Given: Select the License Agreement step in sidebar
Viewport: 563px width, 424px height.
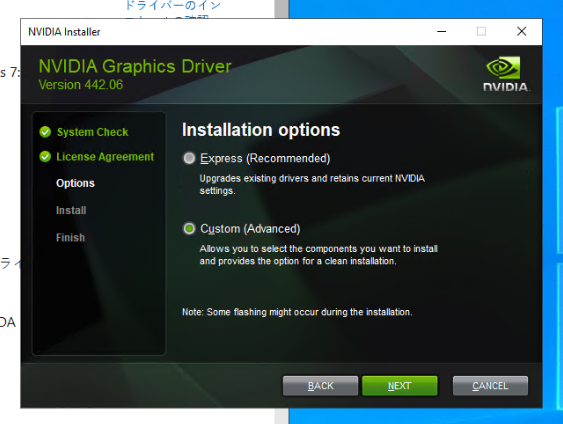Looking at the screenshot, I should (x=105, y=157).
